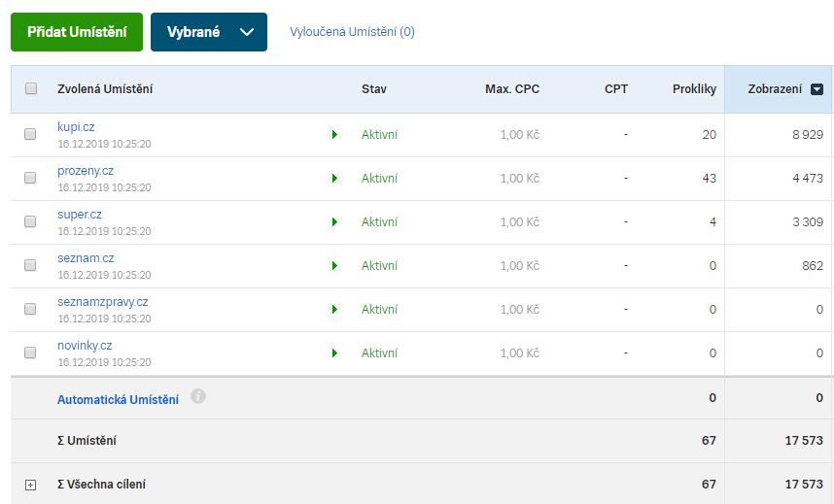
Task: Tick the checkbox for prozeny.cz
Action: pos(30,178)
